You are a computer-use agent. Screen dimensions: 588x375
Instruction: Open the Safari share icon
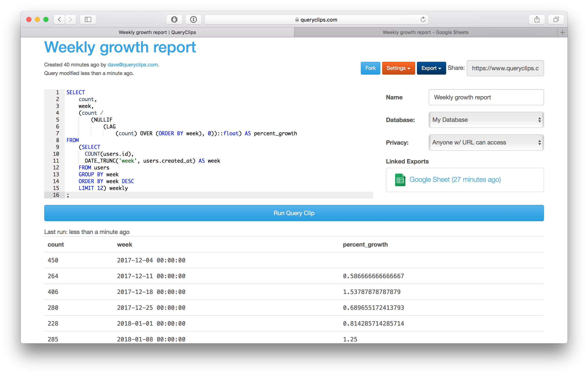tap(537, 19)
